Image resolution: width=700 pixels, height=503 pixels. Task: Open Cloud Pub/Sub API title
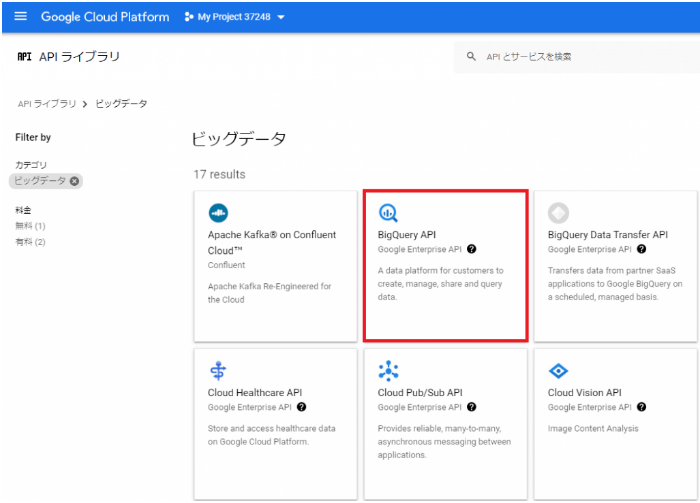420,393
